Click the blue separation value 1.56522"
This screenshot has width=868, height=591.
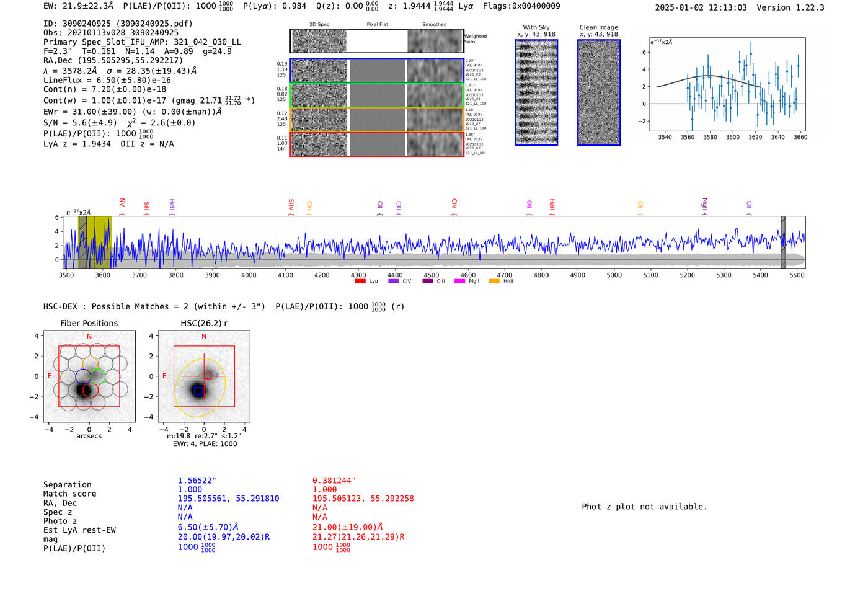[197, 481]
